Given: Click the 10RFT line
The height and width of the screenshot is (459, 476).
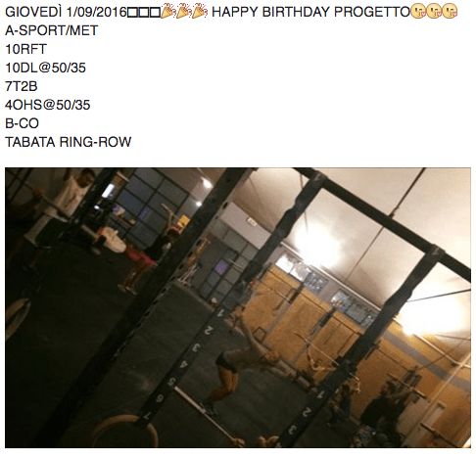Looking at the screenshot, I should point(25,49).
